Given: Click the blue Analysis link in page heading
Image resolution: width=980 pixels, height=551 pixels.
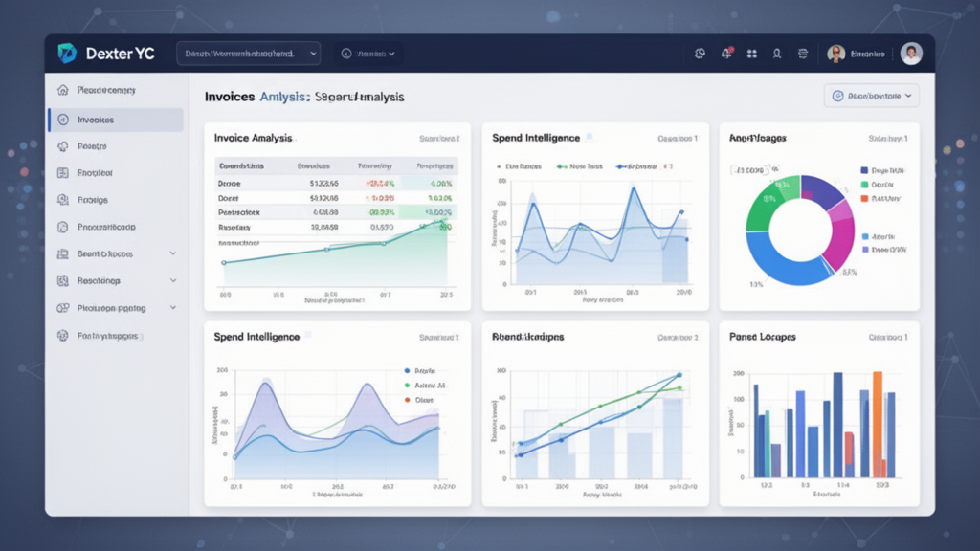Looking at the screenshot, I should [284, 97].
